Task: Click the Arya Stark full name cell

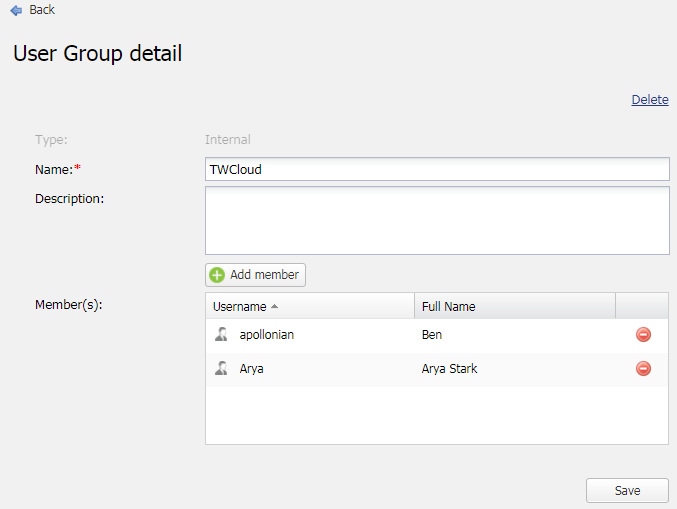Action: [450, 369]
